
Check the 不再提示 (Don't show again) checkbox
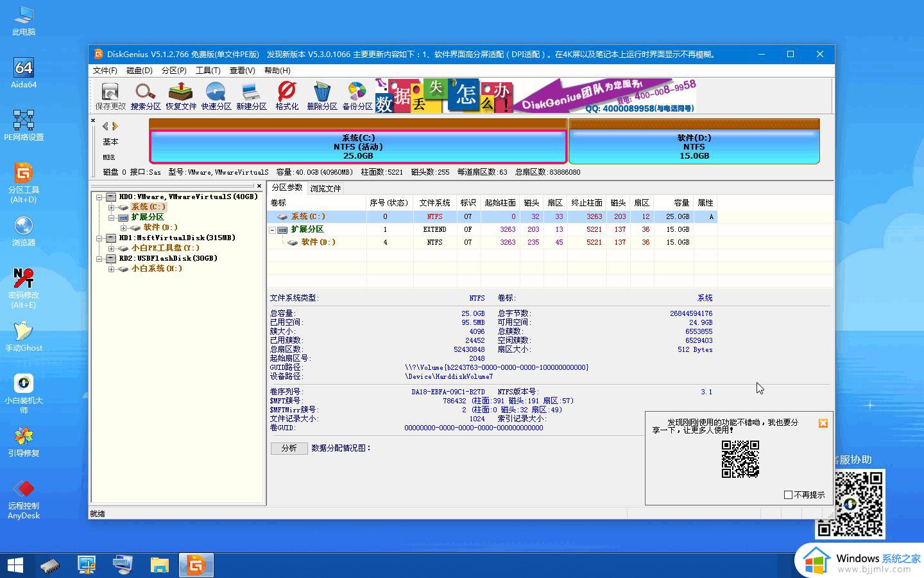[788, 495]
